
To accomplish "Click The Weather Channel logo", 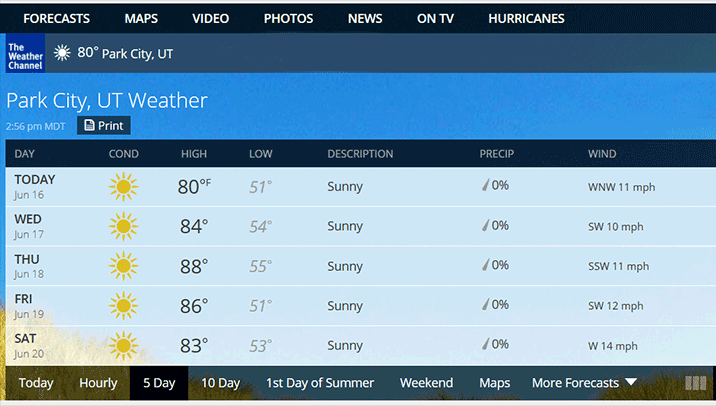I will click(x=25, y=54).
